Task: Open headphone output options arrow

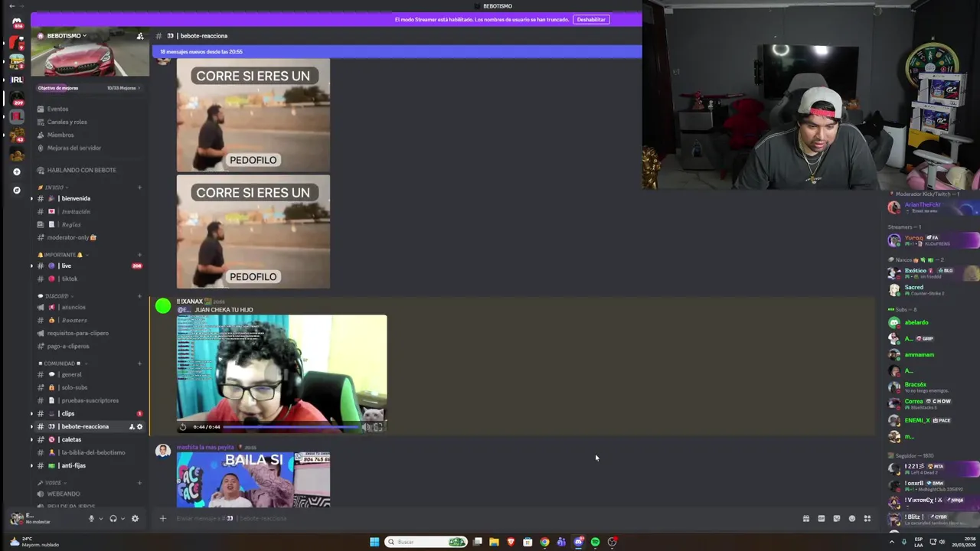Action: [x=122, y=518]
